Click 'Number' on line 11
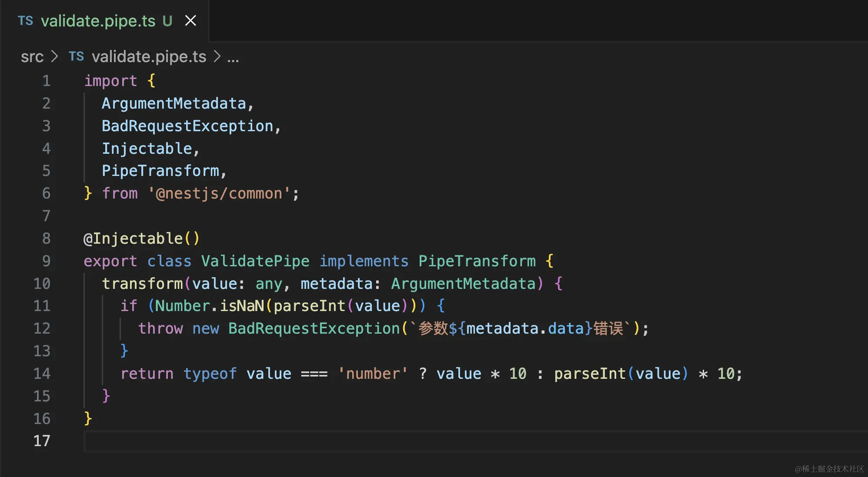Image resolution: width=868 pixels, height=477 pixels. pyautogui.click(x=183, y=306)
